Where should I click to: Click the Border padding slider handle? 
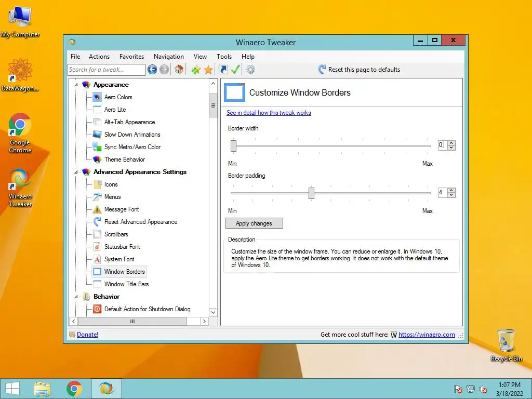[312, 193]
